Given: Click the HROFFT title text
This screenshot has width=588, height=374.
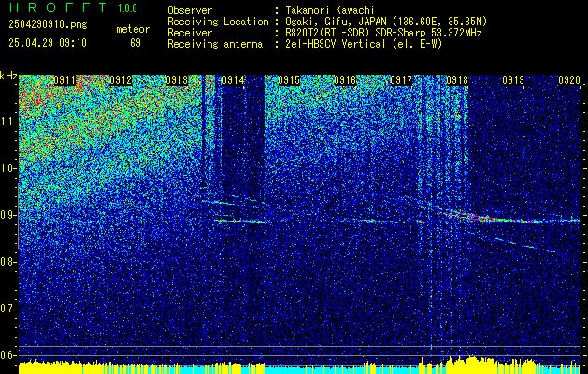Looking at the screenshot, I should tap(58, 7).
